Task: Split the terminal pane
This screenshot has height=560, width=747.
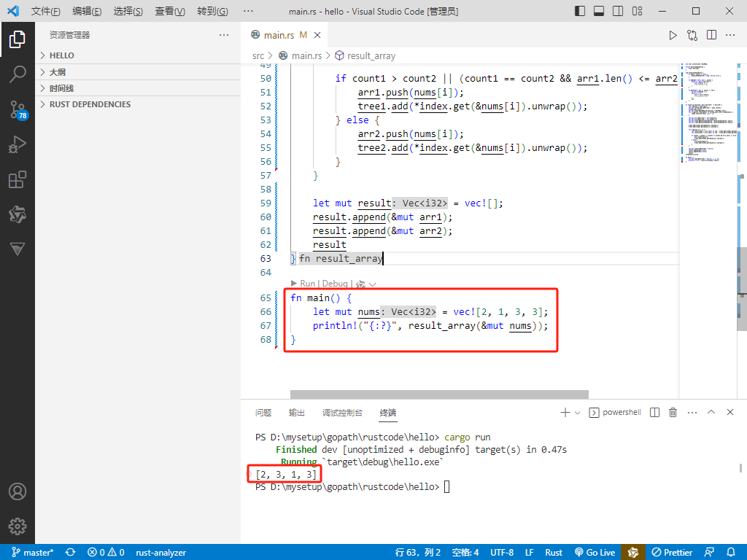Action: (x=654, y=413)
